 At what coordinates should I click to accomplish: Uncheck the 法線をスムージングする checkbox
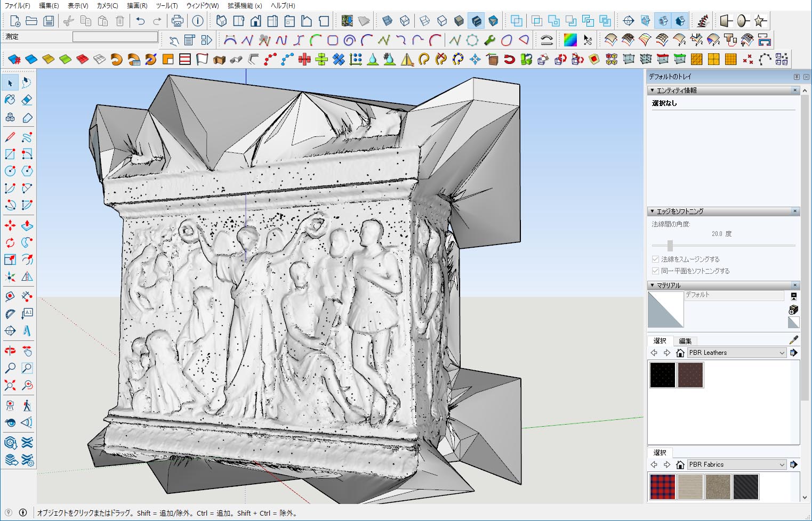pos(655,259)
